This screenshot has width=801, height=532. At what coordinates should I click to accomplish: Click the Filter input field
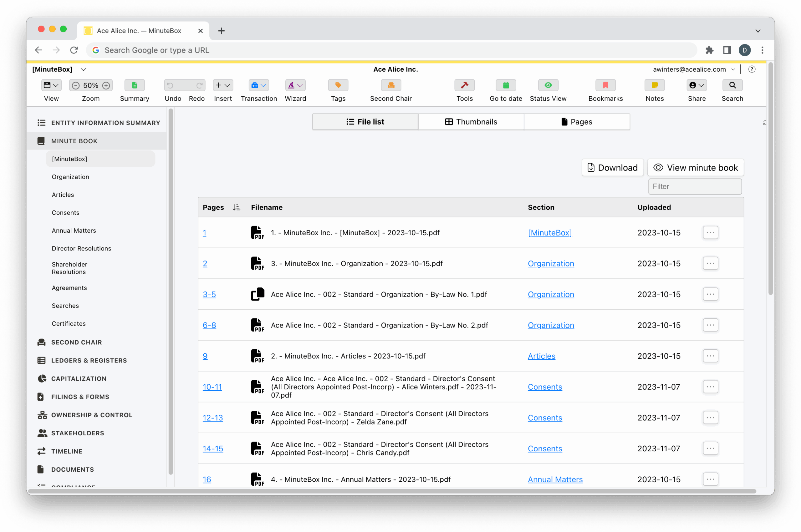[x=694, y=186]
